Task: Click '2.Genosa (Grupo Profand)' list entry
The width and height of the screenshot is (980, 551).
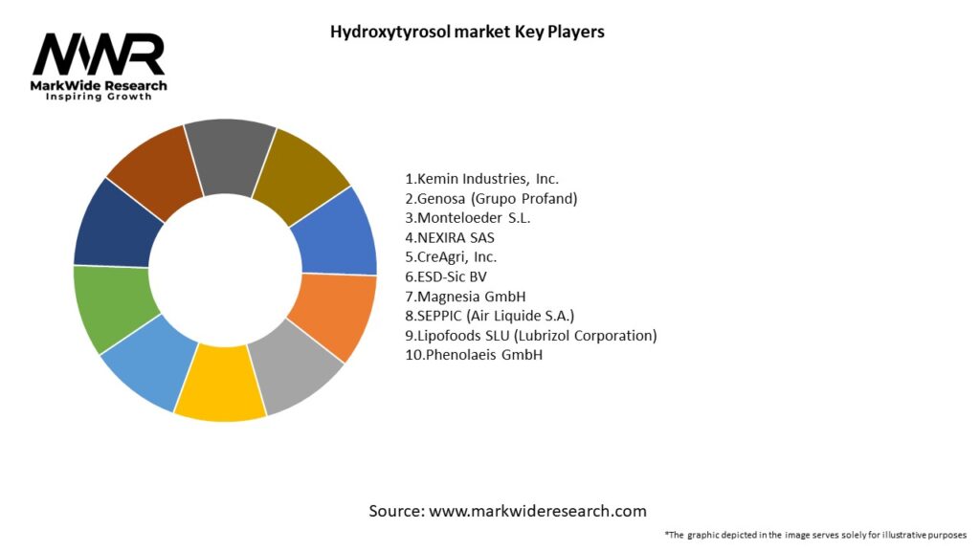Action: 491,199
